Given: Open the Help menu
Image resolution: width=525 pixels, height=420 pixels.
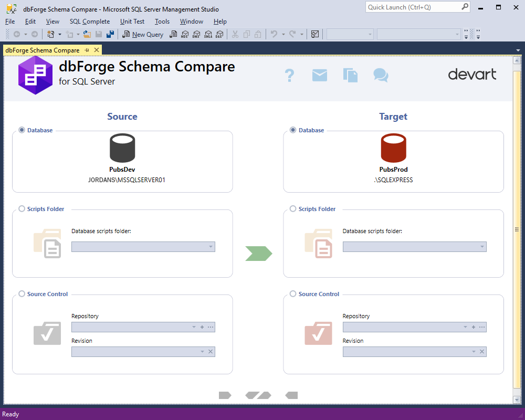Looking at the screenshot, I should (x=220, y=22).
